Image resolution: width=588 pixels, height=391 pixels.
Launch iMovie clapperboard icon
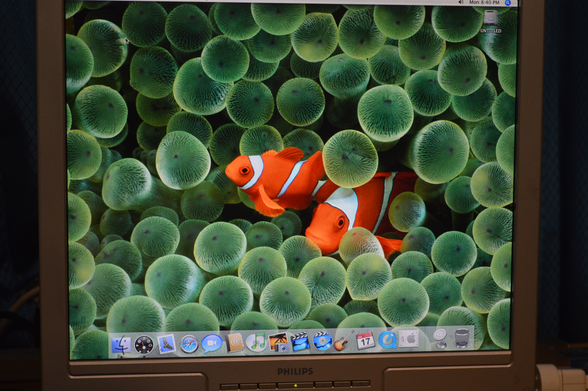click(x=300, y=342)
